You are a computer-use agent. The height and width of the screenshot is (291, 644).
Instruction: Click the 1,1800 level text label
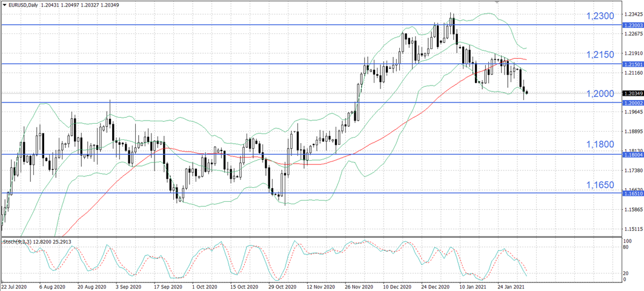(x=600, y=145)
